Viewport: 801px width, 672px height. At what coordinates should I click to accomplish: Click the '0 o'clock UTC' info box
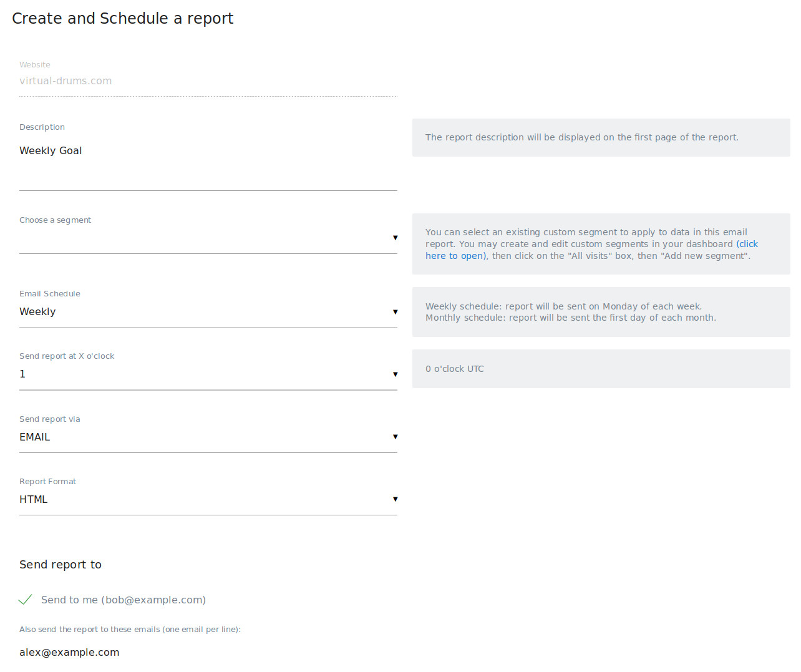coord(601,369)
